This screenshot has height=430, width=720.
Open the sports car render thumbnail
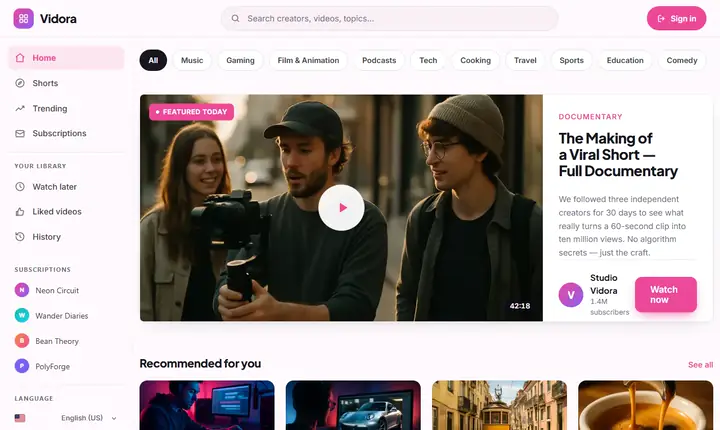[x=353, y=405]
